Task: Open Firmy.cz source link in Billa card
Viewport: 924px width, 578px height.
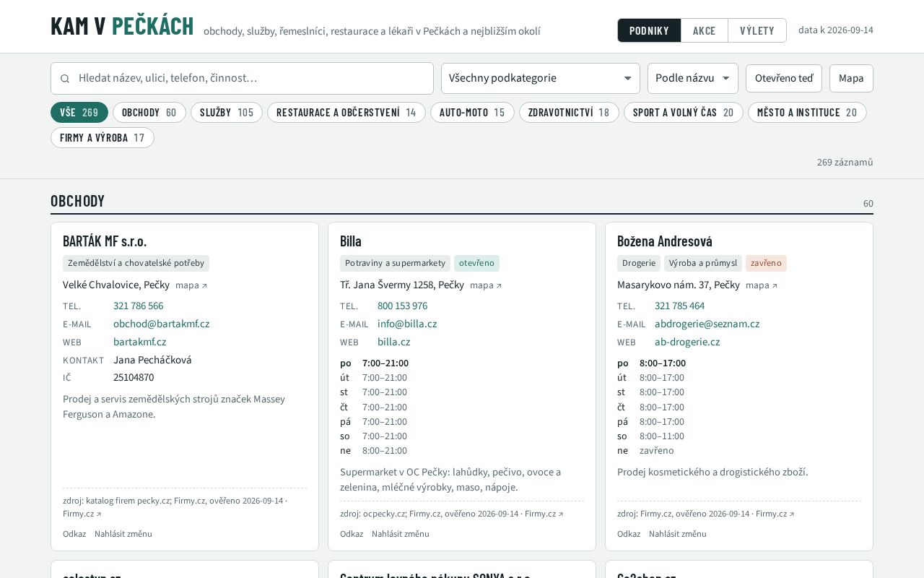Action: pos(544,514)
